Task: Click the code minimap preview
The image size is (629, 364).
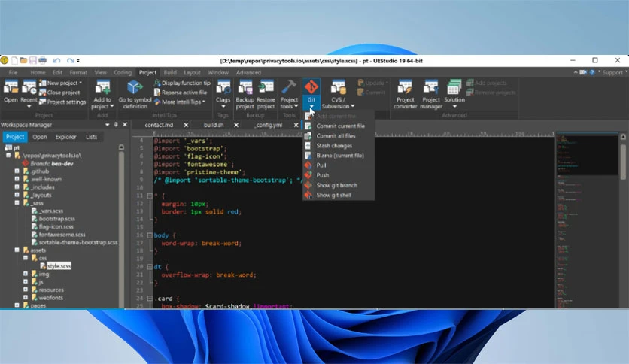Action: pos(587,220)
